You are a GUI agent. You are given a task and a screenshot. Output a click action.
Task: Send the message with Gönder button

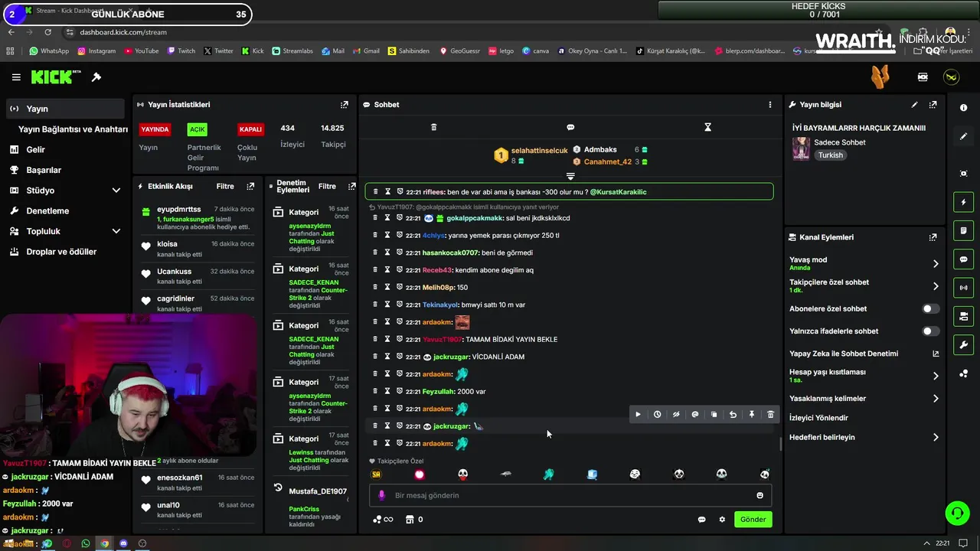tap(753, 520)
